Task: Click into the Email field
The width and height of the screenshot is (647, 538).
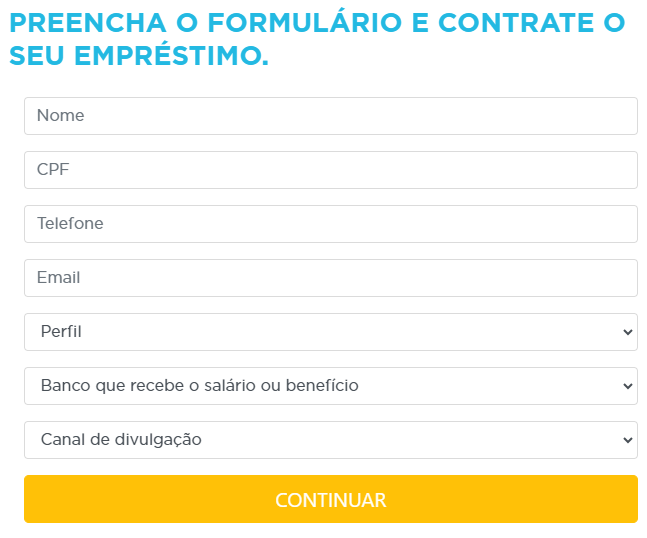Action: (x=330, y=278)
